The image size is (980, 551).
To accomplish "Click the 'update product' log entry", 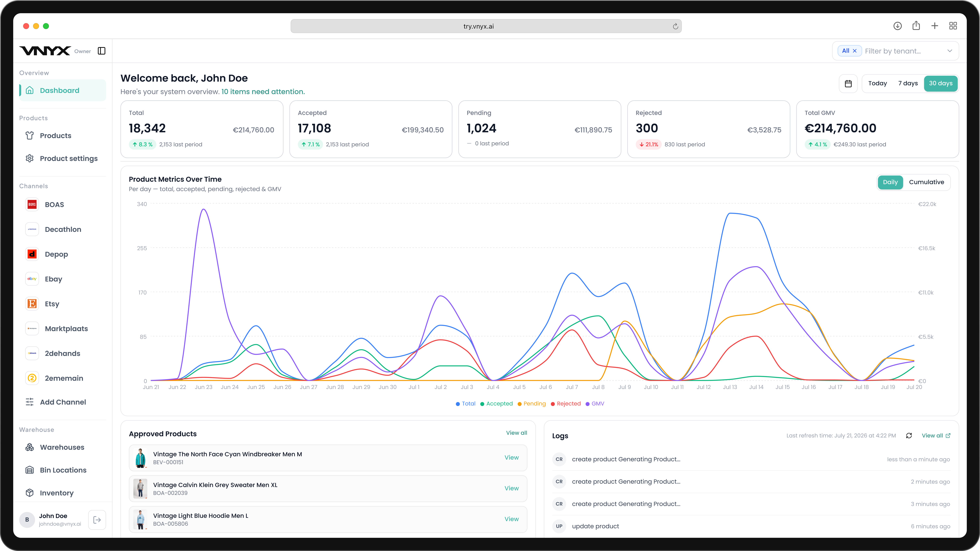I will tap(751, 526).
